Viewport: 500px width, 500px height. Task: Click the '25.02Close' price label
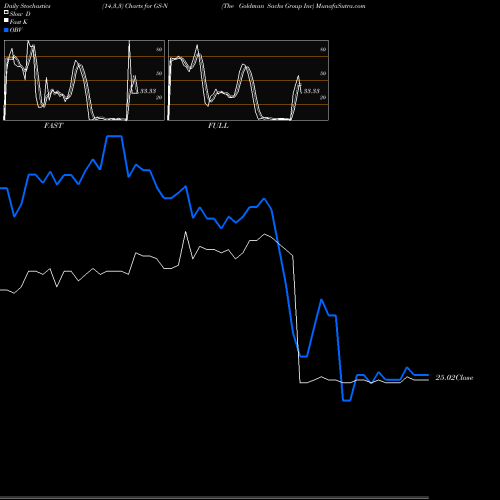tap(454, 378)
